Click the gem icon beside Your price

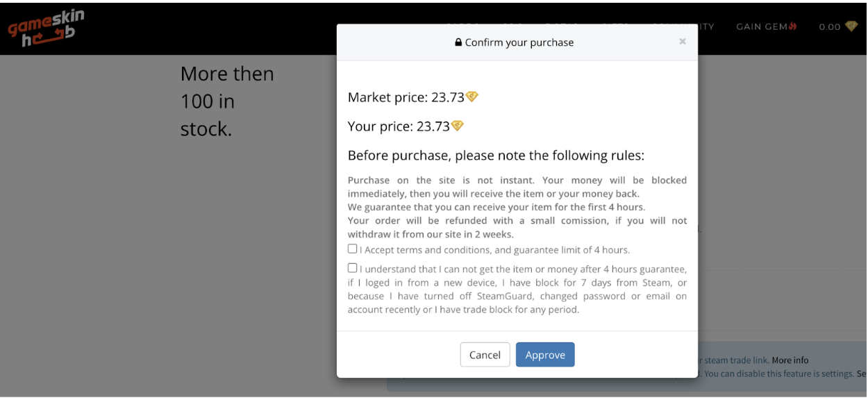pos(458,126)
